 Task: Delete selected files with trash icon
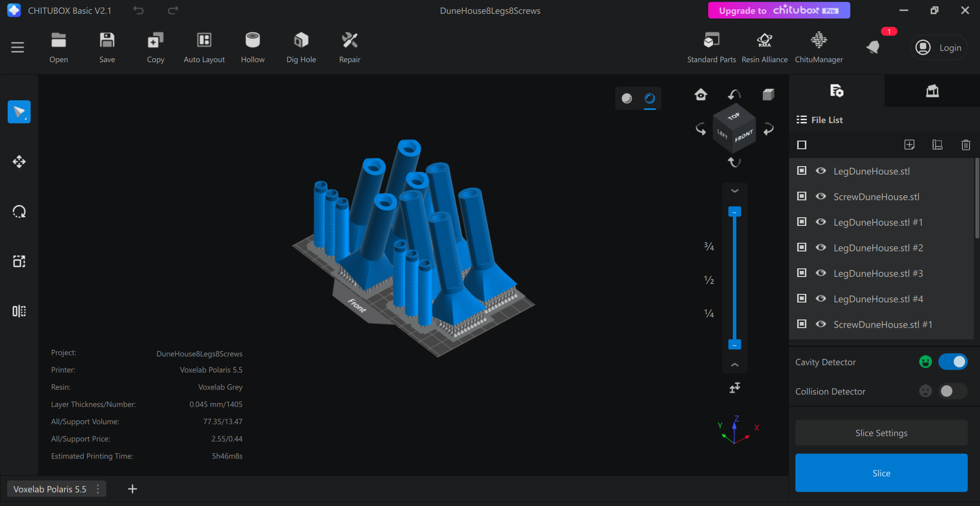[x=966, y=145]
